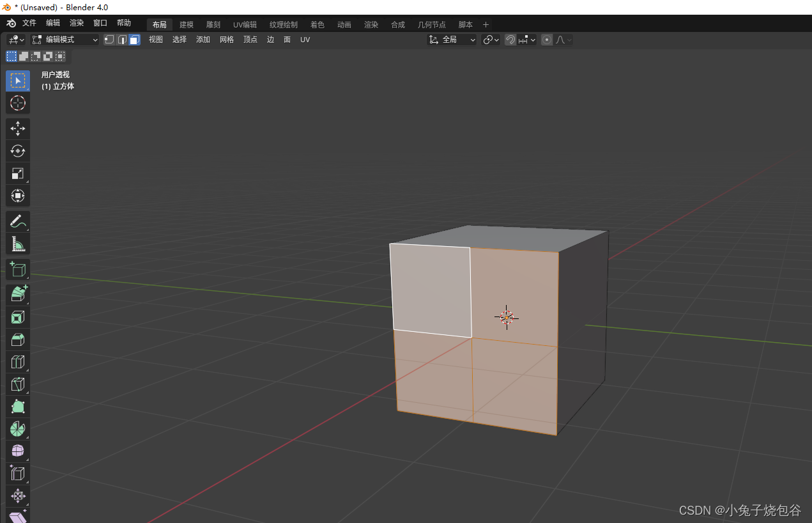Open the editor type dropdown

coord(17,40)
